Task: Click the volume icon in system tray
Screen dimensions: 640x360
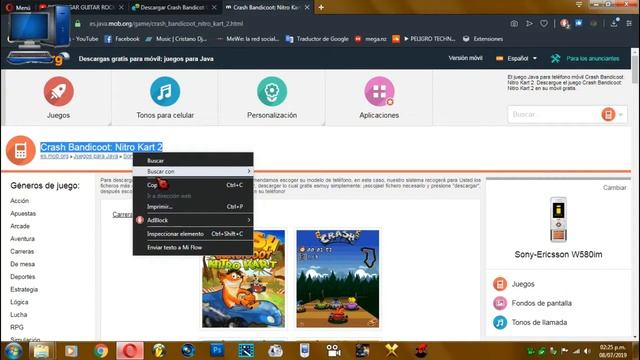Action: (587, 351)
